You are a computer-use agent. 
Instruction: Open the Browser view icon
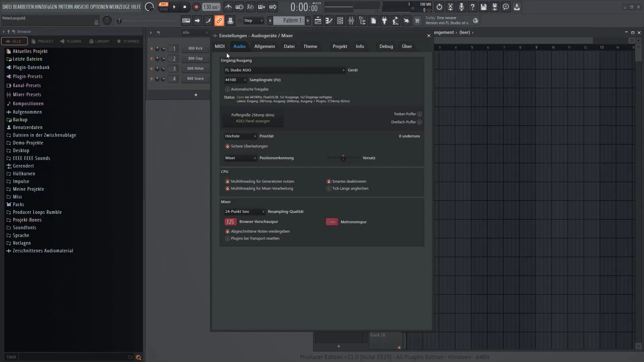pyautogui.click(x=362, y=21)
